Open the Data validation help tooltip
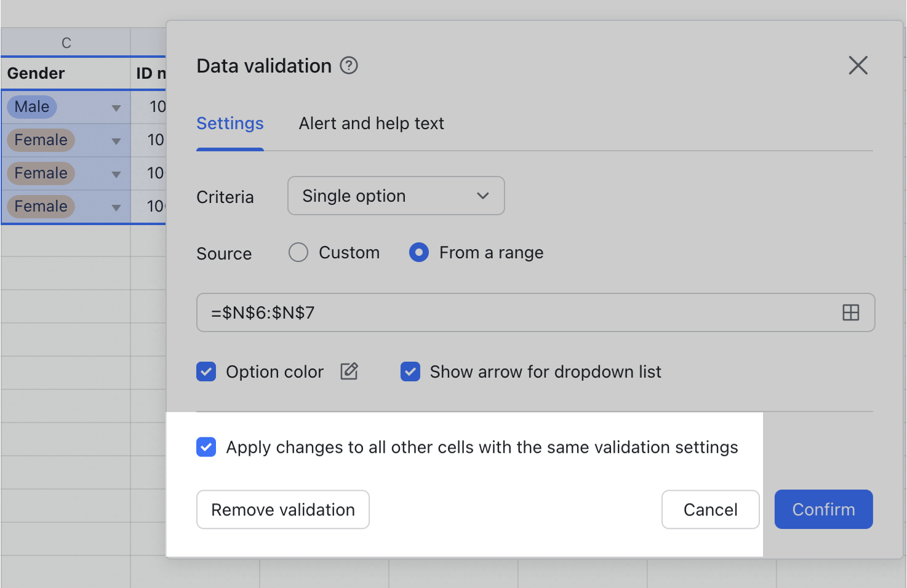This screenshot has height=588, width=907. coord(348,65)
